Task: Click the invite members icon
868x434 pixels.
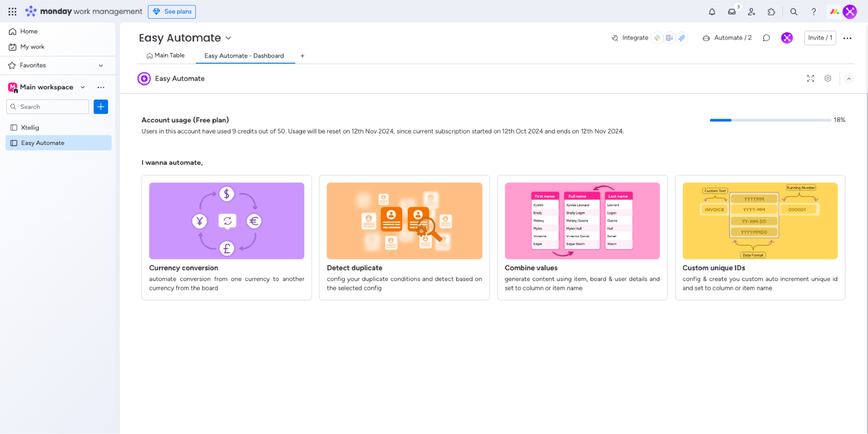Action: (x=752, y=12)
